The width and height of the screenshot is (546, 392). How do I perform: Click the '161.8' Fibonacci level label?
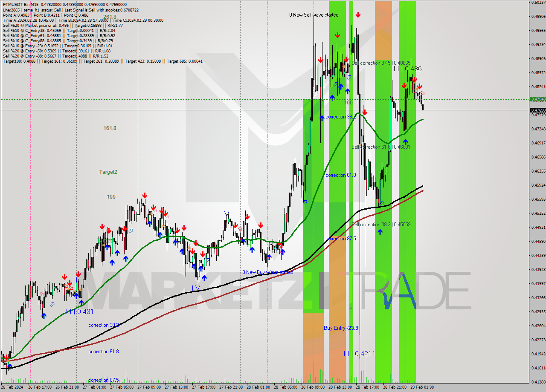click(110, 128)
